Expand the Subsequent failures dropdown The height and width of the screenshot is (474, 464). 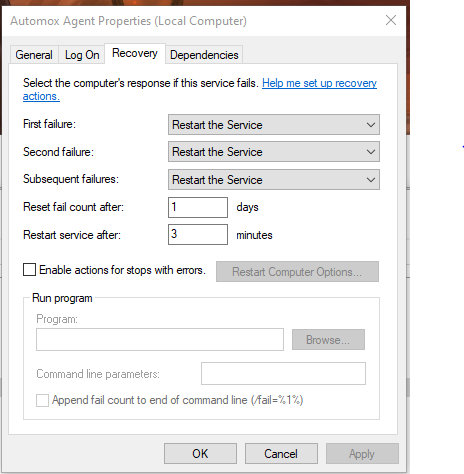click(274, 180)
